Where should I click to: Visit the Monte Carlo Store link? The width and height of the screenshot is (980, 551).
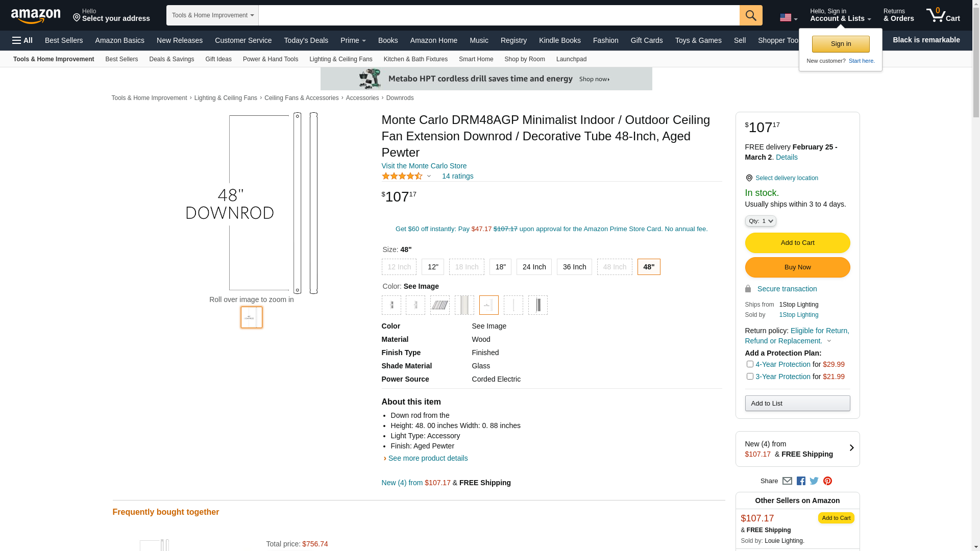click(x=424, y=166)
